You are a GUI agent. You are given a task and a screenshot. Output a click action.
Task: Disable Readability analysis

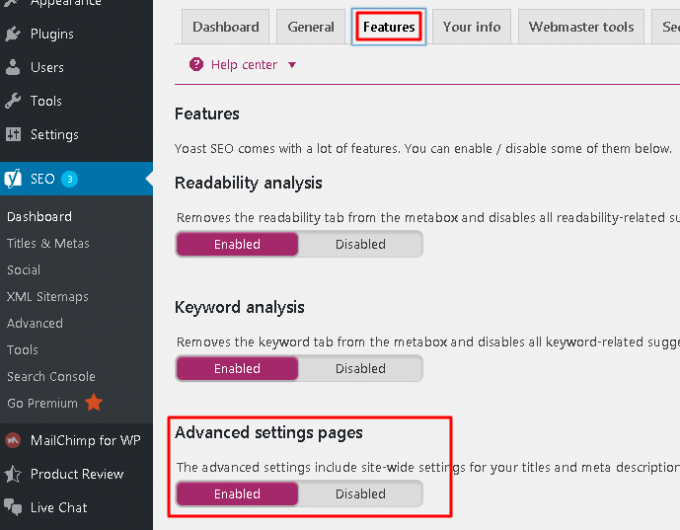(x=360, y=244)
